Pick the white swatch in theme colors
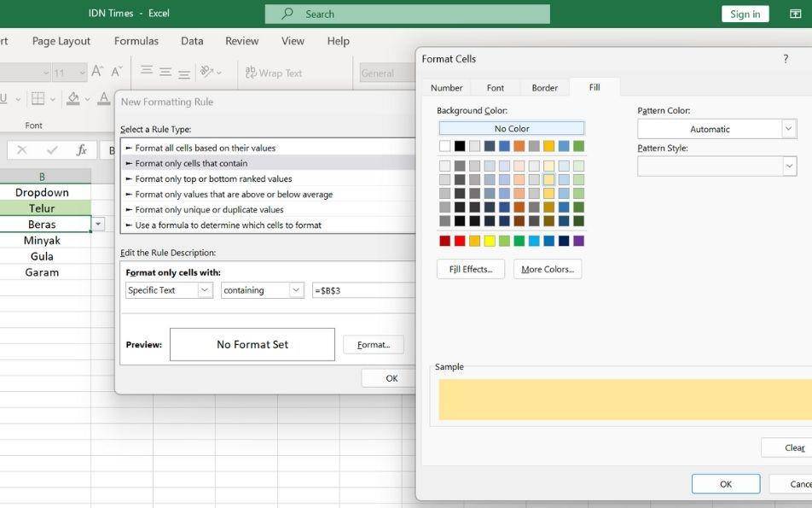 444,146
